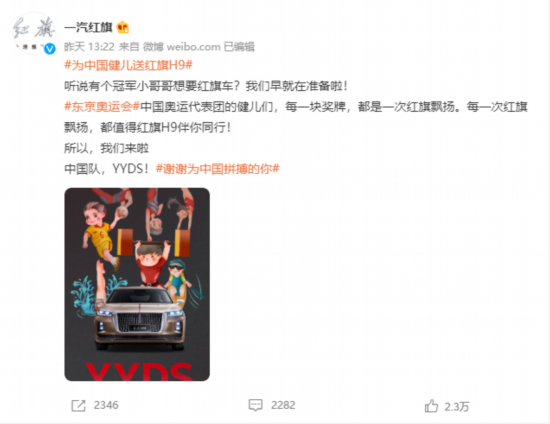
Task: Click the red YYDS text in poster
Action: pyautogui.click(x=139, y=372)
